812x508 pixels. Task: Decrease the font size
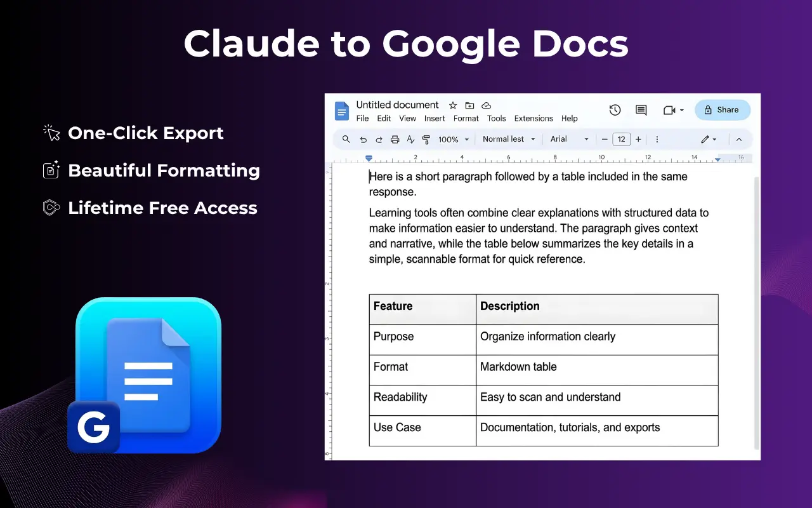[605, 140]
